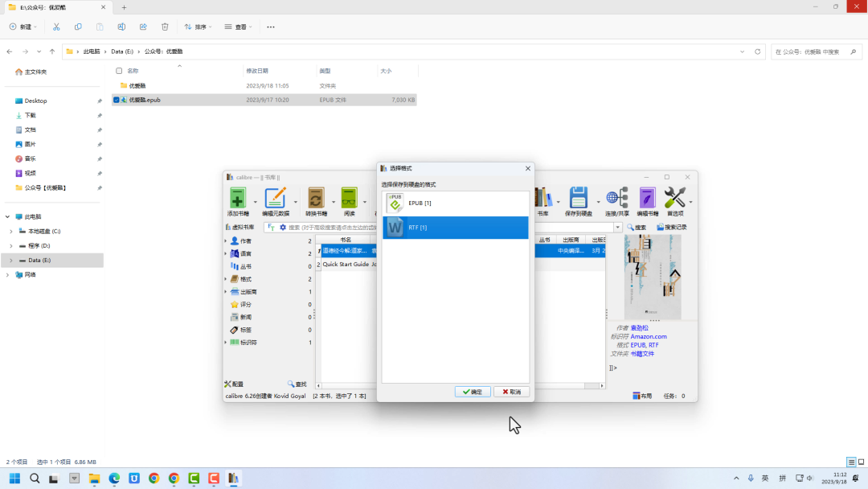Click calibre 编辑书籍 edit book icon

click(647, 202)
